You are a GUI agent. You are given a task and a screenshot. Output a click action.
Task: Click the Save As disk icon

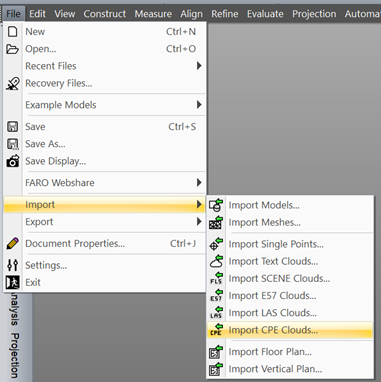point(13,144)
